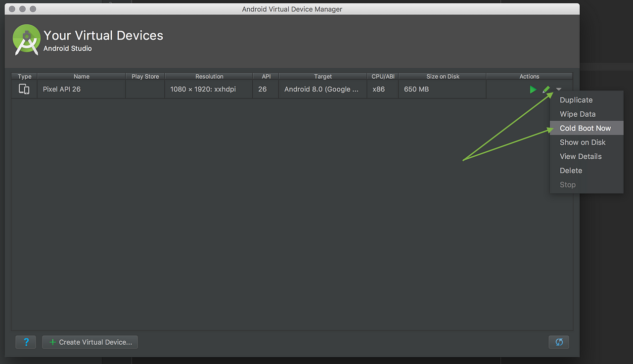Open help with the question mark button

point(26,342)
